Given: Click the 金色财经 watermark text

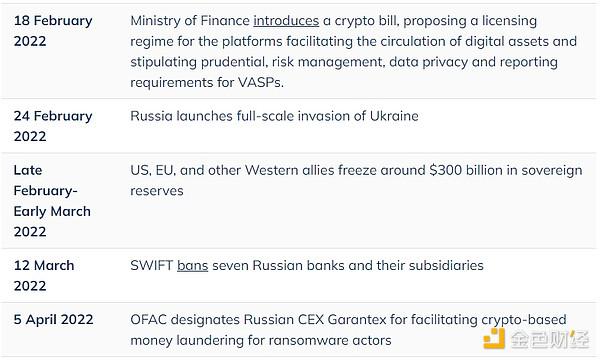Looking at the screenshot, I should click(549, 339).
